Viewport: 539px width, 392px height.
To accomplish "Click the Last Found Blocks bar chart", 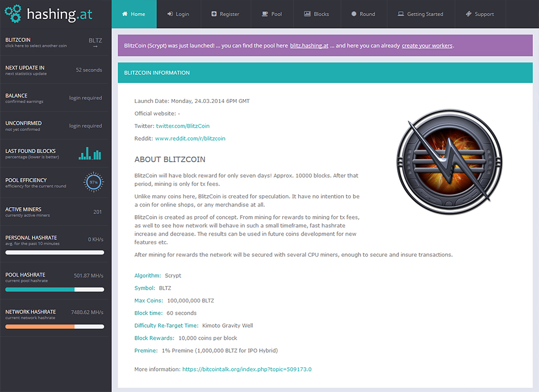I will coord(89,153).
